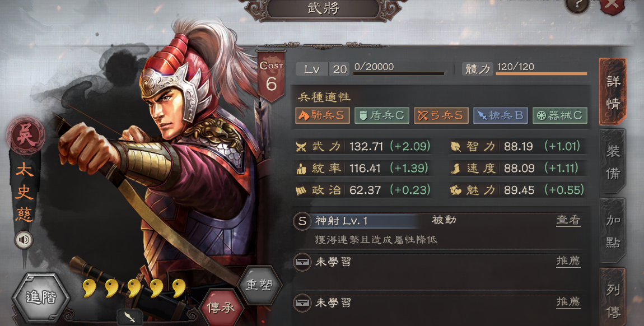Choose the 器械C troop aptitude
The image size is (644, 326).
[x=560, y=116]
